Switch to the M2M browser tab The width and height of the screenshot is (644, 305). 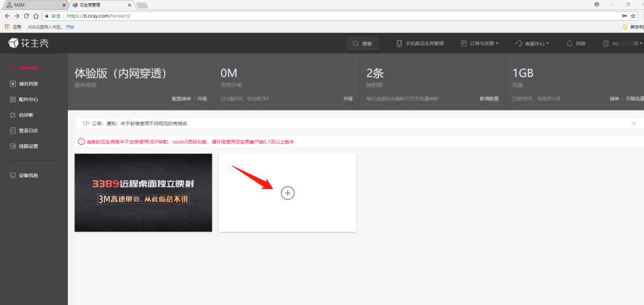(36, 5)
